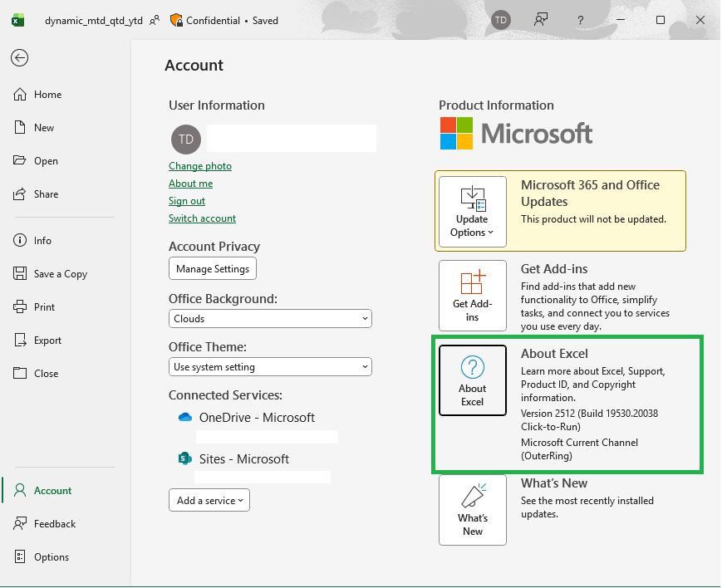
Task: Open the Print page
Action: pos(34,306)
